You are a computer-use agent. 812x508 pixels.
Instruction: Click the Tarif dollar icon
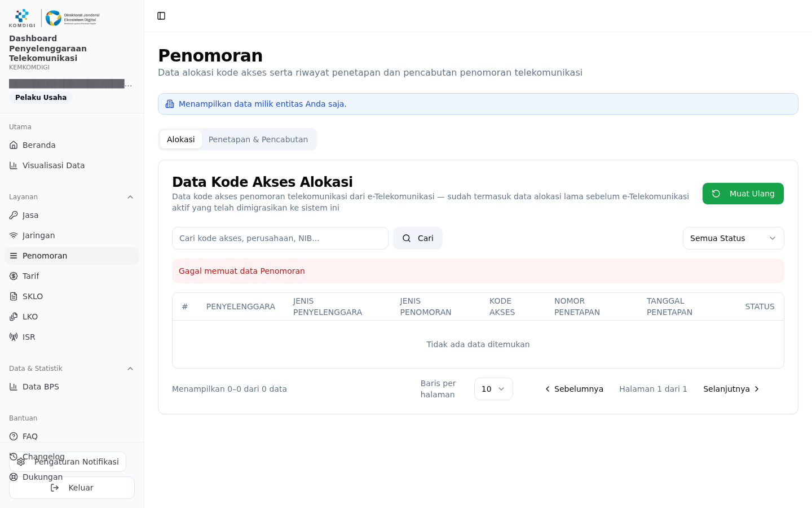14,276
